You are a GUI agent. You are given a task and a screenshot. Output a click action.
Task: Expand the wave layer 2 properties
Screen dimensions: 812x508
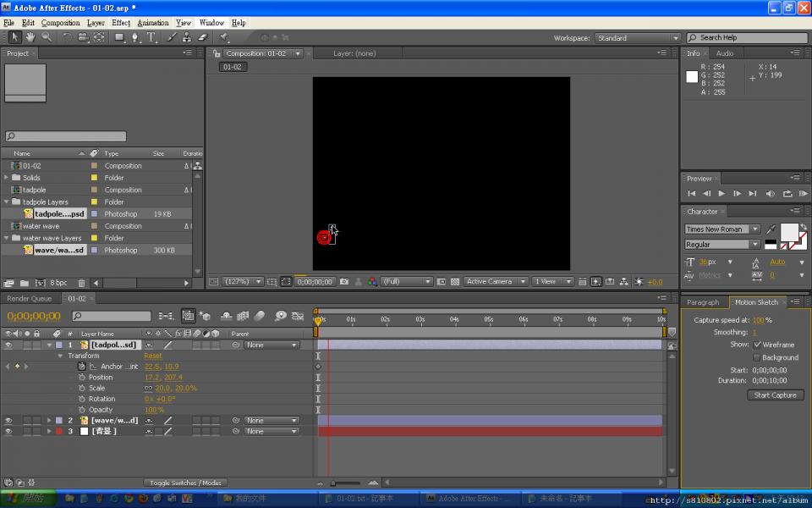coord(49,421)
